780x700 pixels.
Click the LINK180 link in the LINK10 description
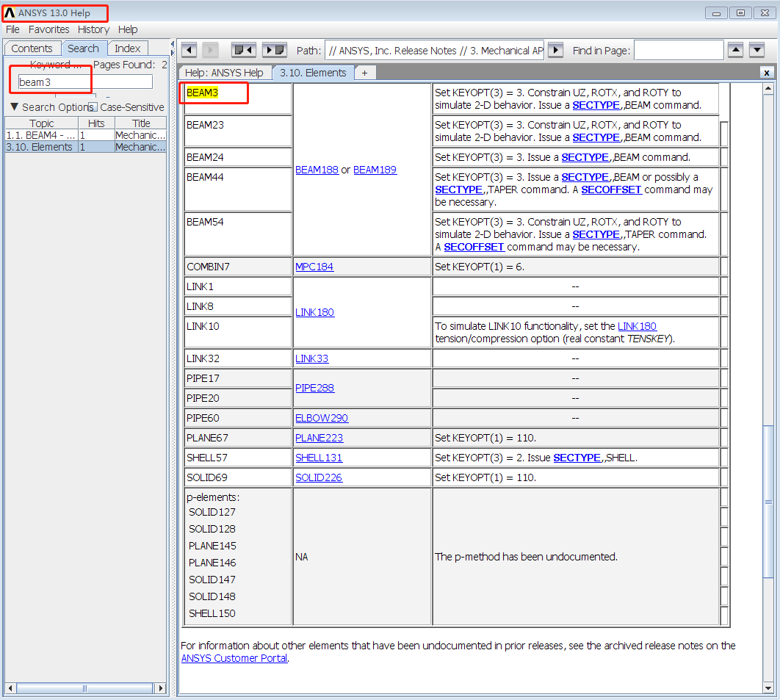pyautogui.click(x=638, y=326)
